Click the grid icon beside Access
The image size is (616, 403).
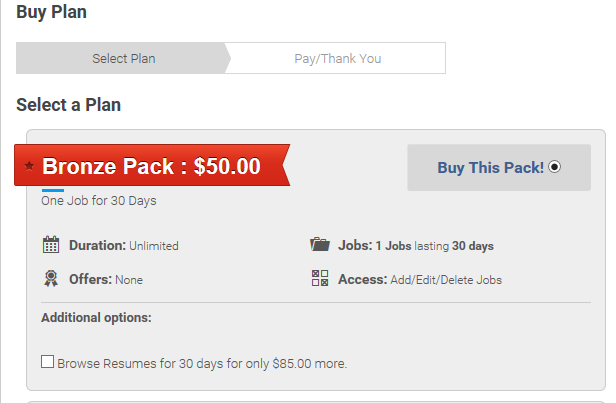[x=320, y=278]
